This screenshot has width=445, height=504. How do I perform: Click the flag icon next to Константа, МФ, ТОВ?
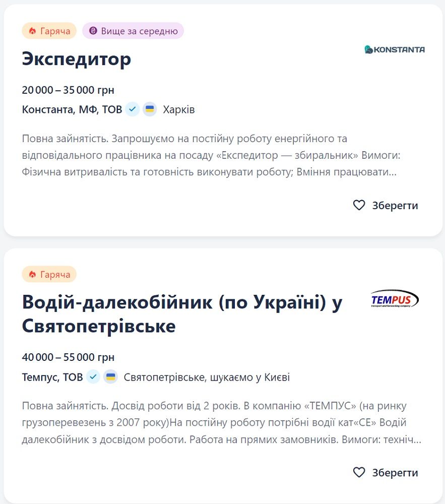(x=149, y=109)
